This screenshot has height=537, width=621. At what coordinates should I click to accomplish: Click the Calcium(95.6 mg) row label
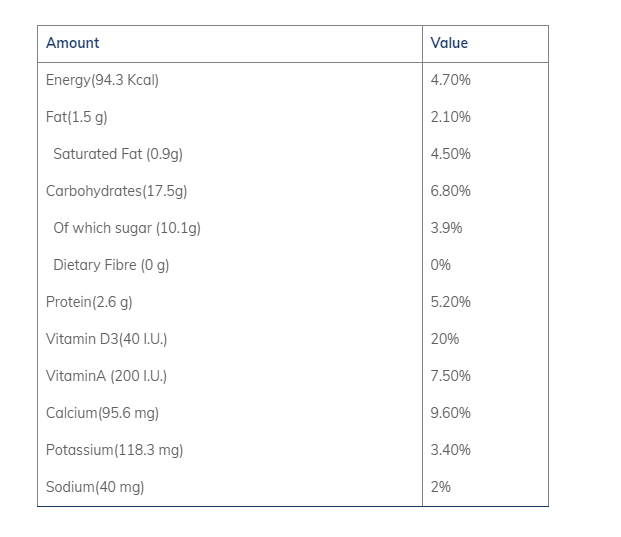point(102,413)
